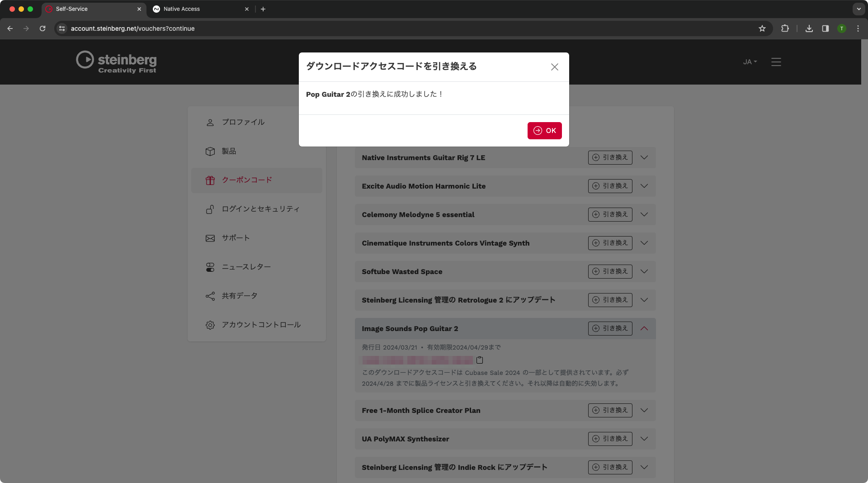The width and height of the screenshot is (868, 483).
Task: Open the ニュースレター sidebar item
Action: click(257, 267)
